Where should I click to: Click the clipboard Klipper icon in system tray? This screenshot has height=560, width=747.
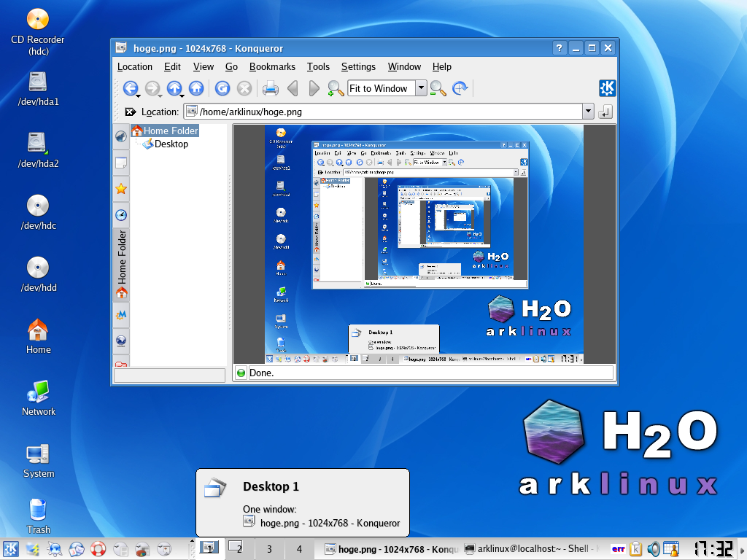pos(635,549)
